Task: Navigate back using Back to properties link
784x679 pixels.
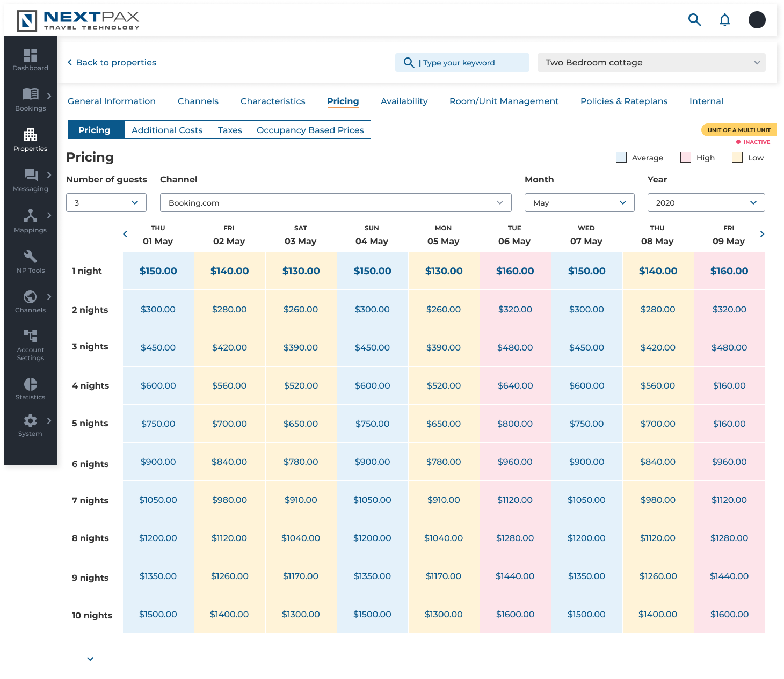Action: tap(112, 62)
